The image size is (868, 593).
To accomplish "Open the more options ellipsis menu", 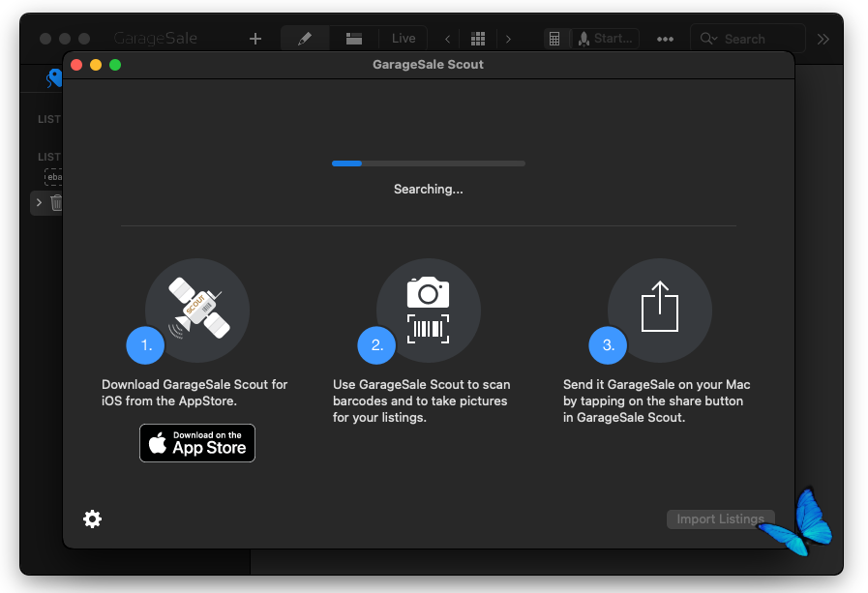I will 665,39.
